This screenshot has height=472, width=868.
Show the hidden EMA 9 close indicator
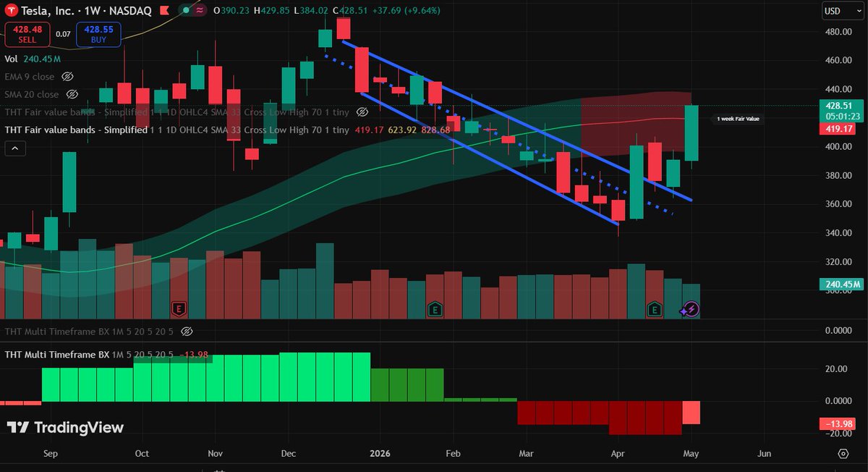click(x=68, y=76)
